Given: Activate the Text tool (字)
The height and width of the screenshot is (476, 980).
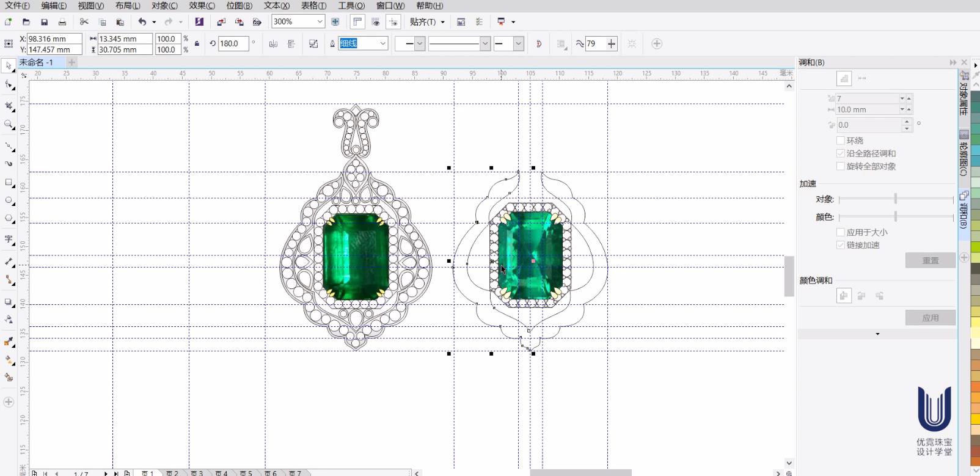Looking at the screenshot, I should coord(9,239).
